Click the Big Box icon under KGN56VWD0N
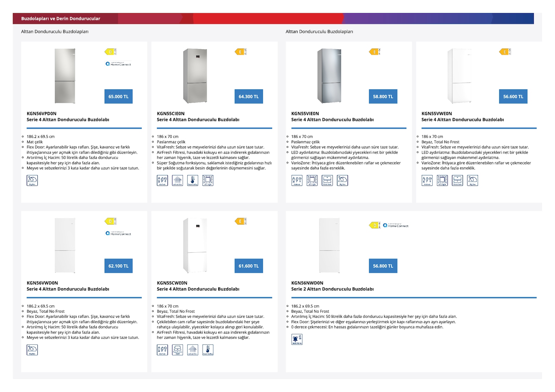Viewport: 555px width, 392px height. click(x=32, y=350)
